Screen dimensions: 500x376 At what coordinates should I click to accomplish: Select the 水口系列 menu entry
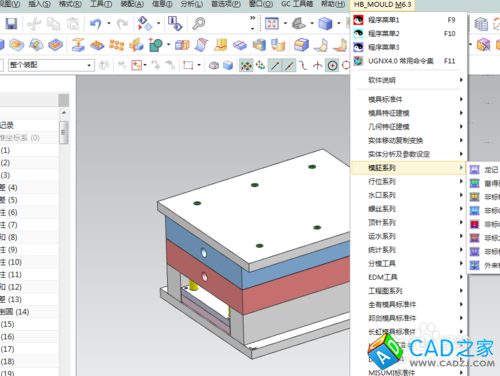tap(410, 195)
